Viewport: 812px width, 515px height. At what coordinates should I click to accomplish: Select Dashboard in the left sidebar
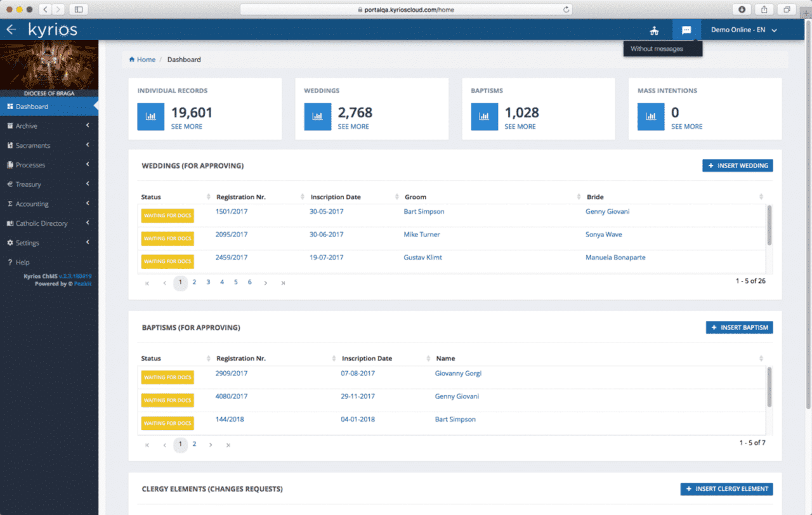pyautogui.click(x=32, y=107)
